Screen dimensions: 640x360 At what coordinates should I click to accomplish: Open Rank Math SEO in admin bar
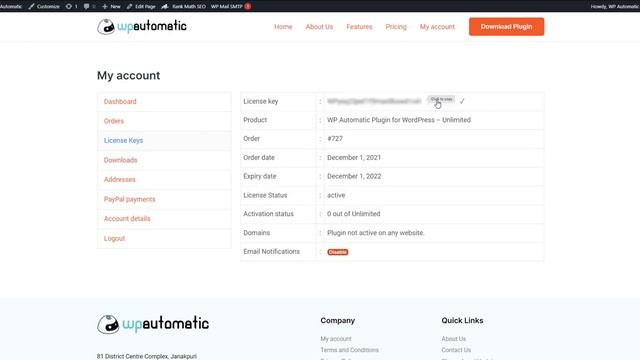click(x=184, y=6)
